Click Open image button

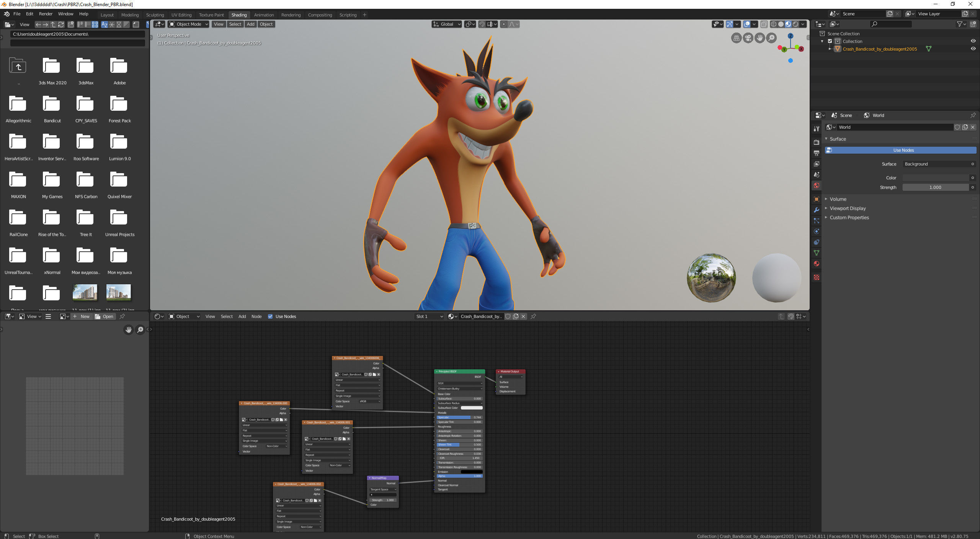104,316
